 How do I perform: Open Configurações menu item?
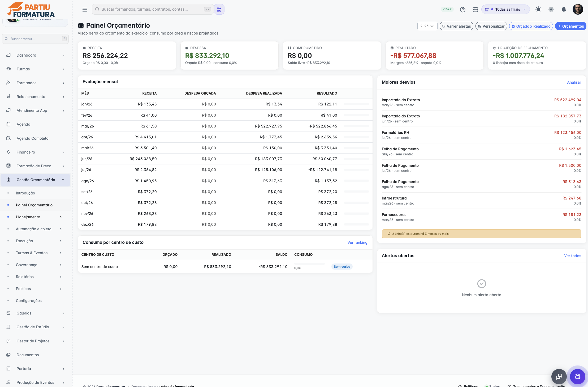click(x=29, y=301)
